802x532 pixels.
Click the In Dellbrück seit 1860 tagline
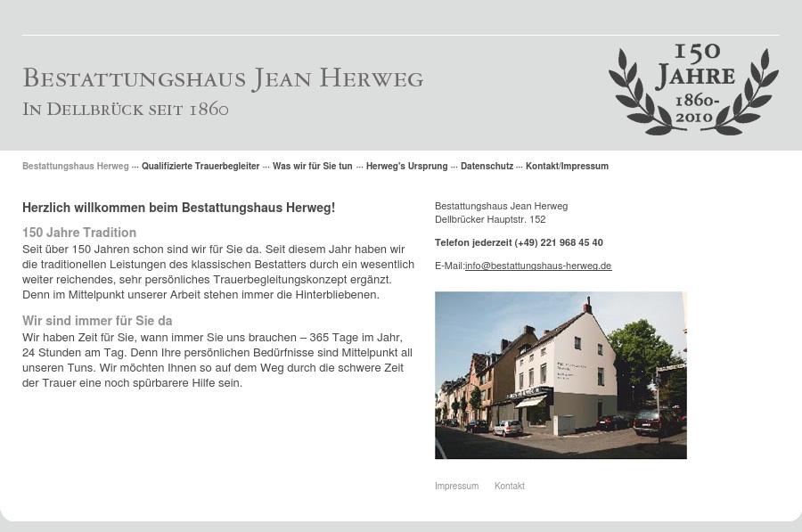coord(125,110)
